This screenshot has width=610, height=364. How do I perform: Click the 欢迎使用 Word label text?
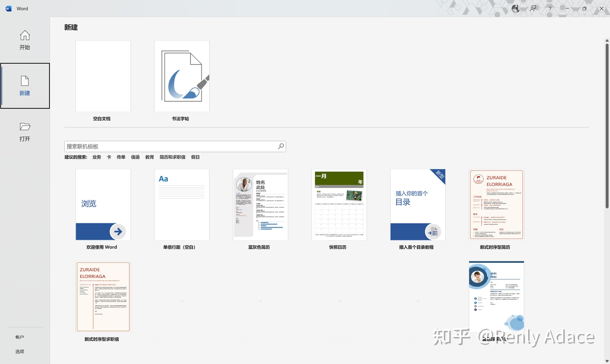tap(102, 247)
